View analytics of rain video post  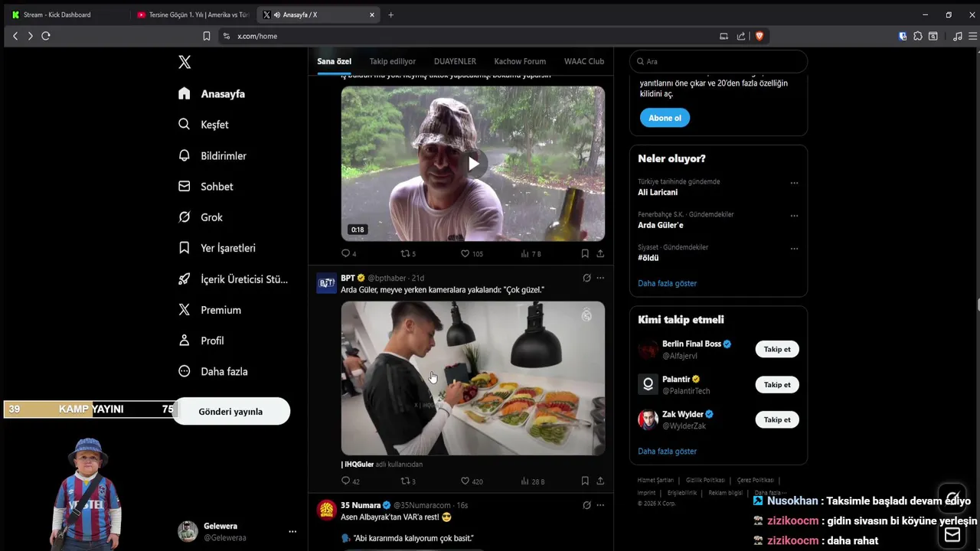pos(531,253)
